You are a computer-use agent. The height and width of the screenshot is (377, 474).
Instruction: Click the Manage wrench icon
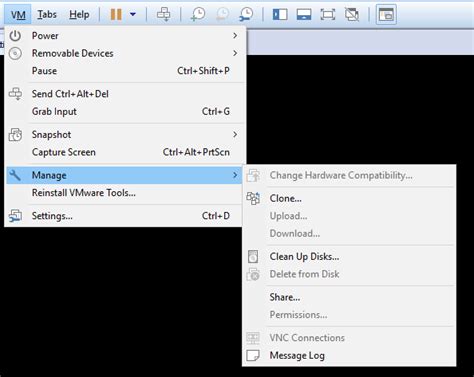pyautogui.click(x=15, y=175)
